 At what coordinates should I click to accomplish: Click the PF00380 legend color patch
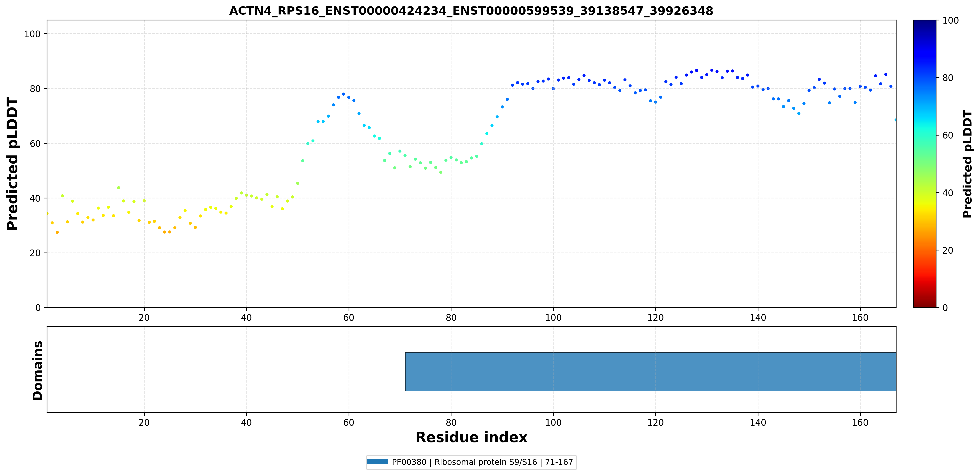click(377, 462)
